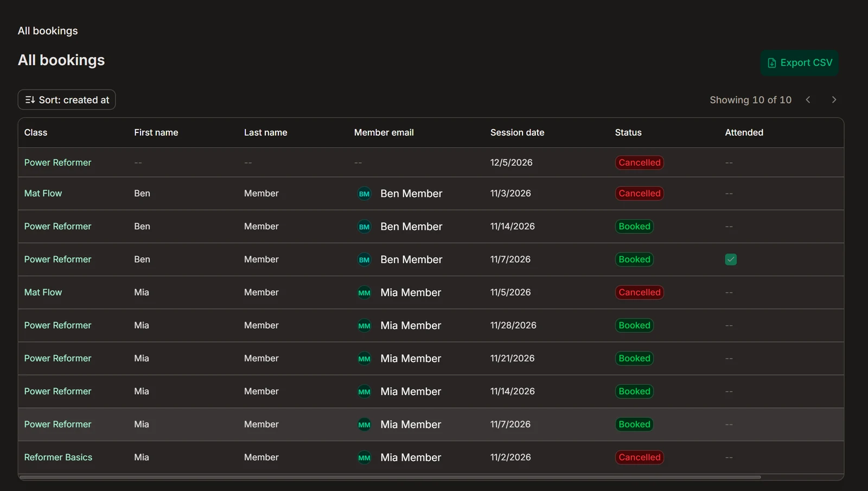Open the Power Reformer link dated 12/5/2026

tap(58, 162)
